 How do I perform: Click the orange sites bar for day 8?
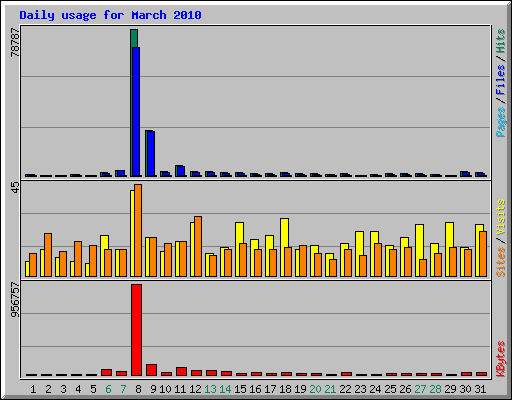(138, 230)
